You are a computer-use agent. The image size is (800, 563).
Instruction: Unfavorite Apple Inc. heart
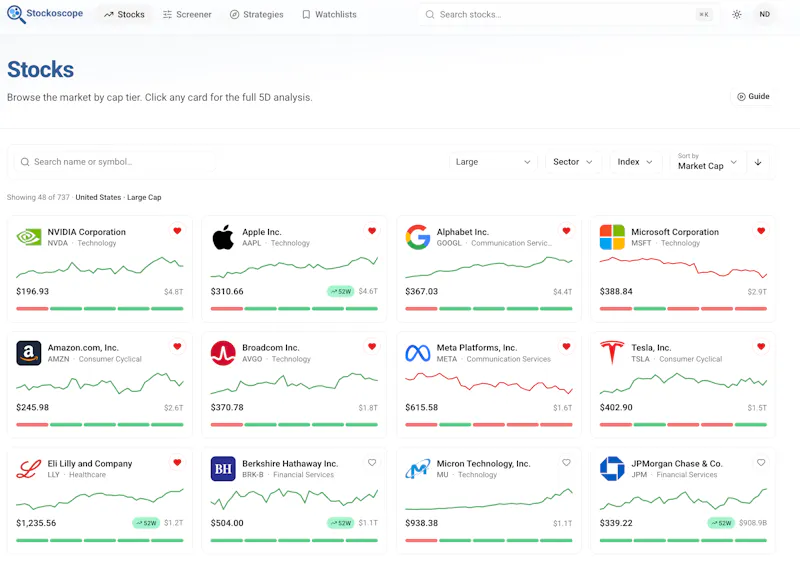click(x=372, y=231)
